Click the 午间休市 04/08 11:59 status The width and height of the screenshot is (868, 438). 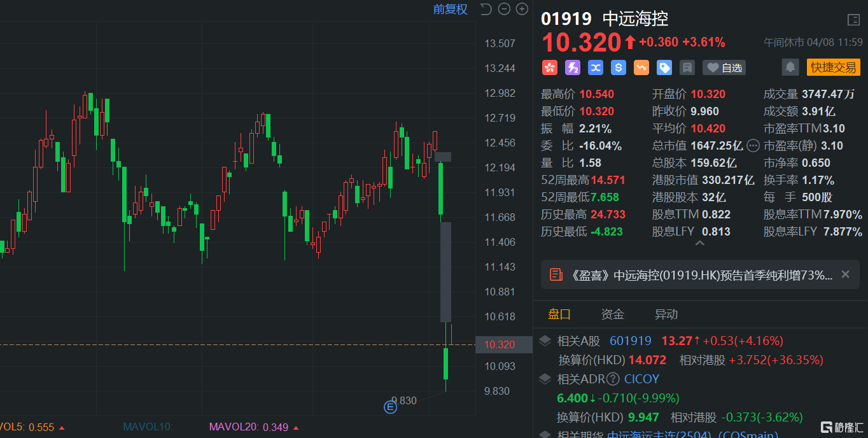click(x=813, y=42)
